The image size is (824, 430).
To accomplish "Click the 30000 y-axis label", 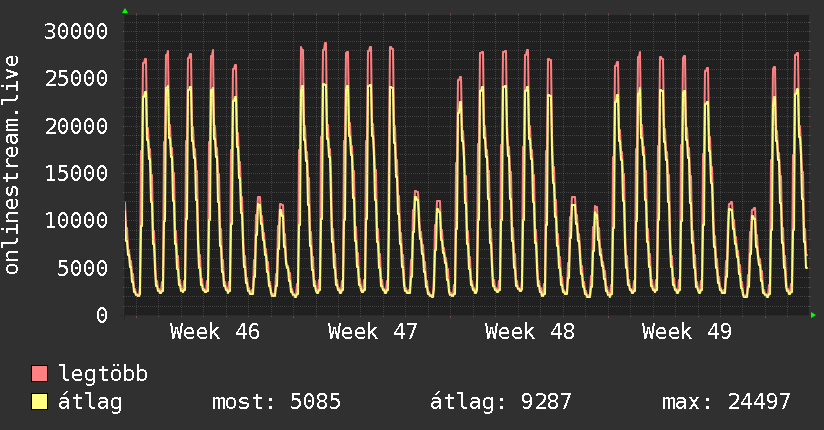I will click(77, 31).
